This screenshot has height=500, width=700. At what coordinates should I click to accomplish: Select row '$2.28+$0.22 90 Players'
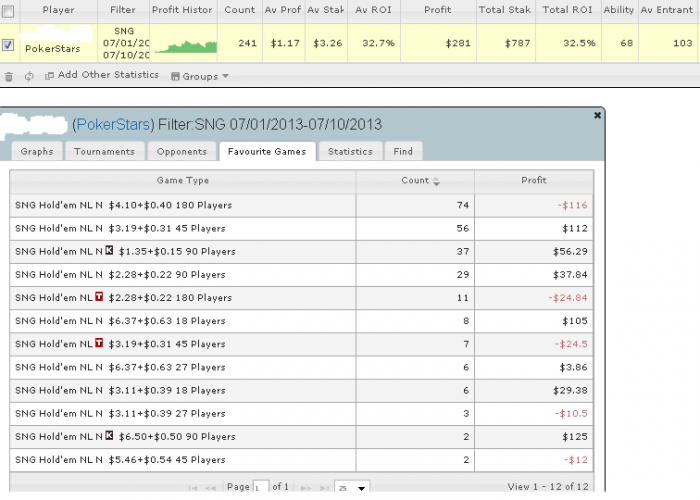(x=301, y=275)
